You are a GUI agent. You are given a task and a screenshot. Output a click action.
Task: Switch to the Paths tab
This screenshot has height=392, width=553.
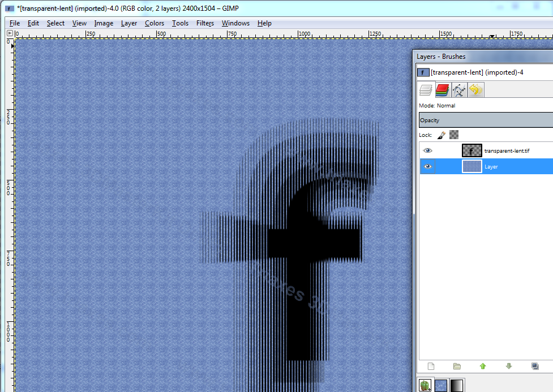coord(459,90)
